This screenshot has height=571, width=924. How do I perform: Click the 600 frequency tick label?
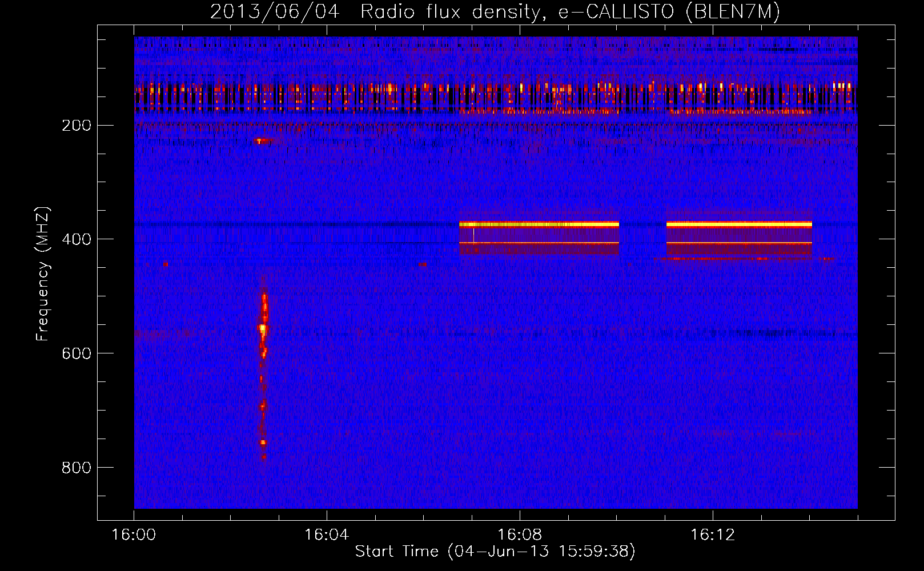76,353
